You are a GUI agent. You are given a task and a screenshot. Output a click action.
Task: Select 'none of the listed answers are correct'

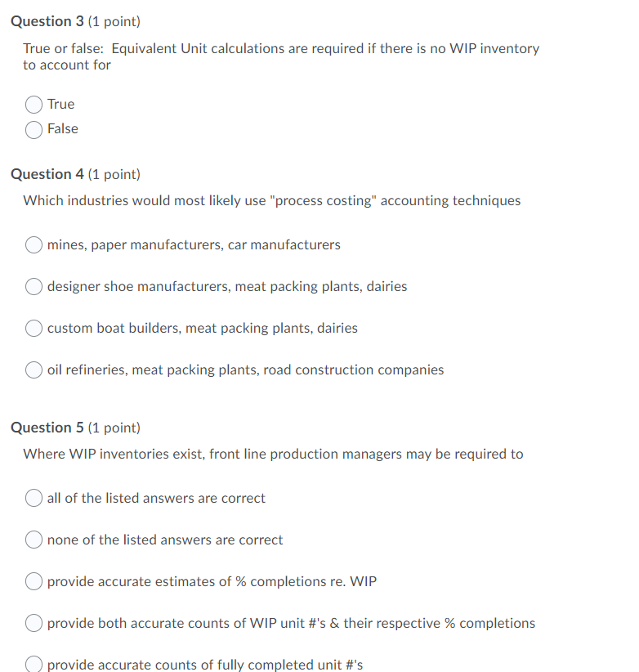click(x=34, y=539)
